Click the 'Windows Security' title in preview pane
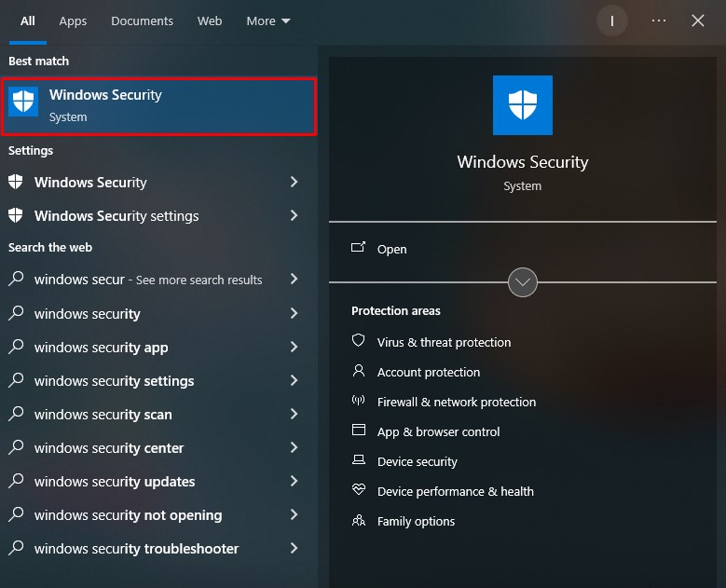This screenshot has height=588, width=726. (x=522, y=161)
